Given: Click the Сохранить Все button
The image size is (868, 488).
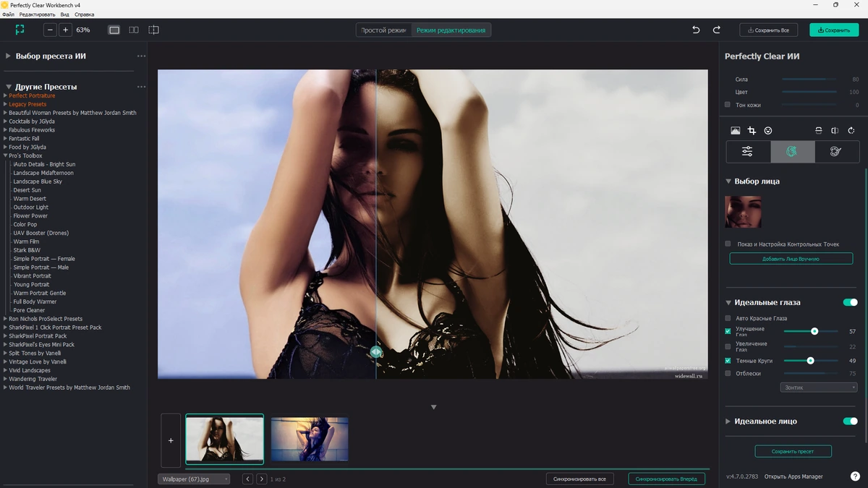Looking at the screenshot, I should tap(768, 30).
